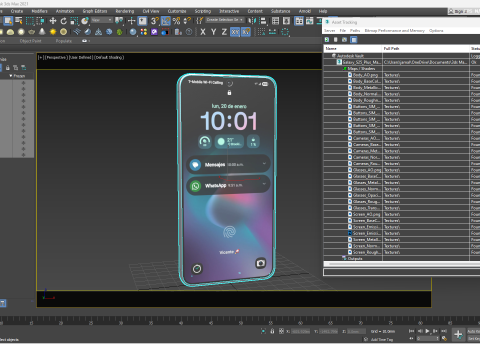The image size is (480, 360).
Task: Restrict to the Z axis
Action: coord(224,32)
